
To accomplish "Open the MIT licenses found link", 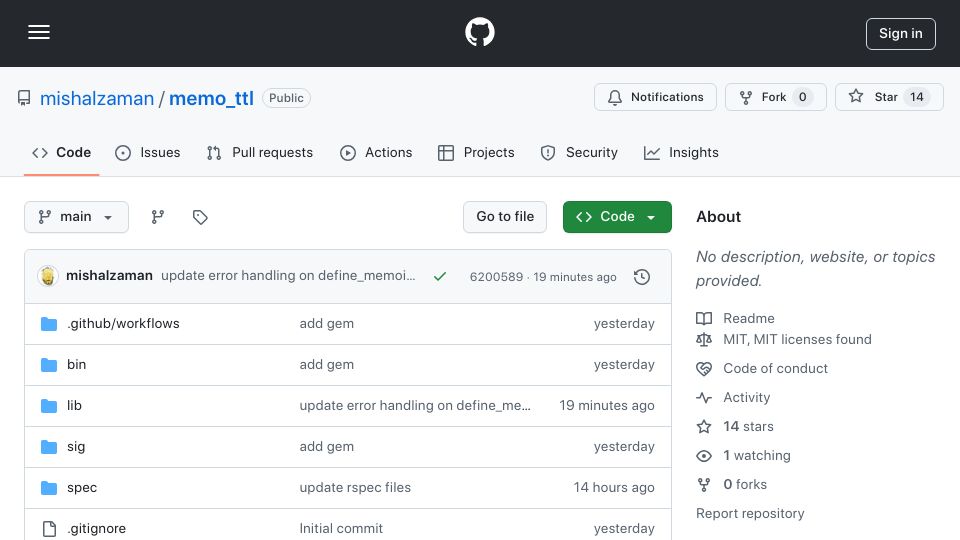I will 797,339.
